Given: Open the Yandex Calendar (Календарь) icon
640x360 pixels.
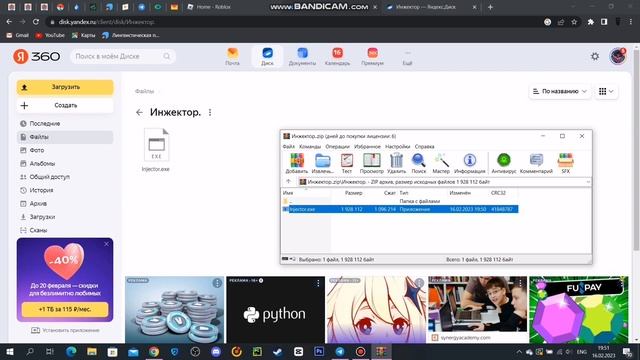Looking at the screenshot, I should 337,56.
